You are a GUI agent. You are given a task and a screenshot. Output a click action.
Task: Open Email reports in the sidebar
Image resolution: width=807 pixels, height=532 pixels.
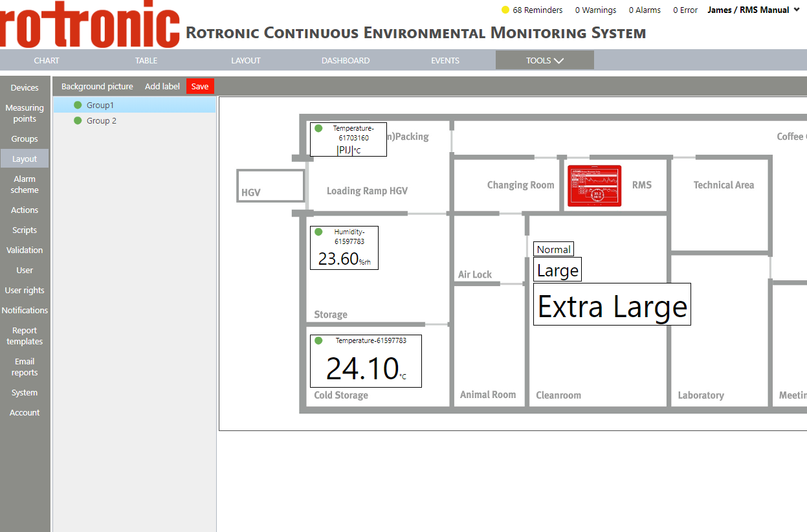click(x=25, y=367)
